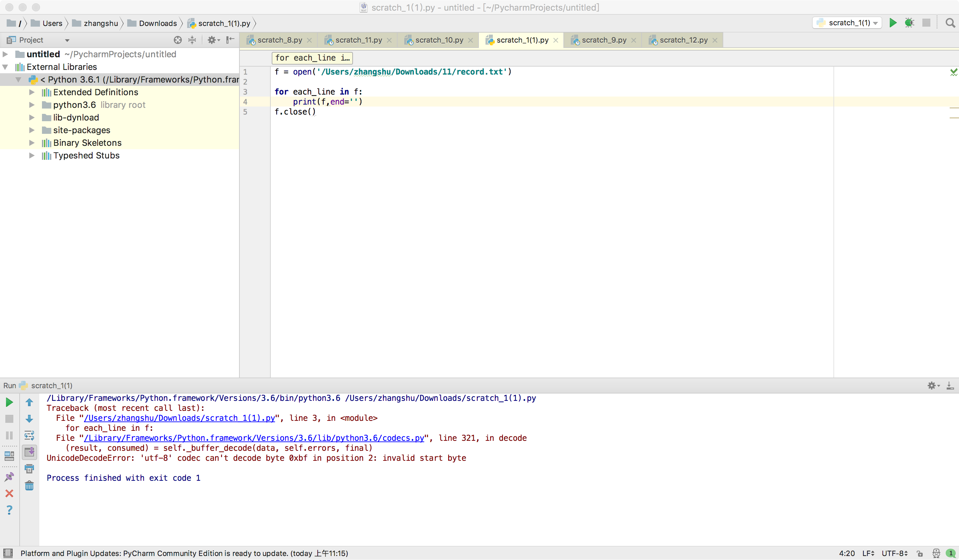Expand the site-packages folder
The height and width of the screenshot is (560, 959).
32,130
